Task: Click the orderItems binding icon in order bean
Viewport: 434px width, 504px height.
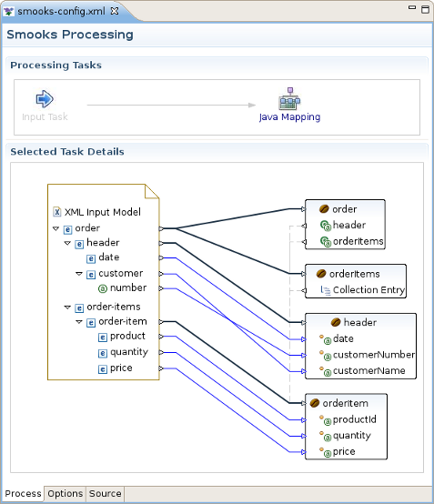Action: tap(326, 242)
